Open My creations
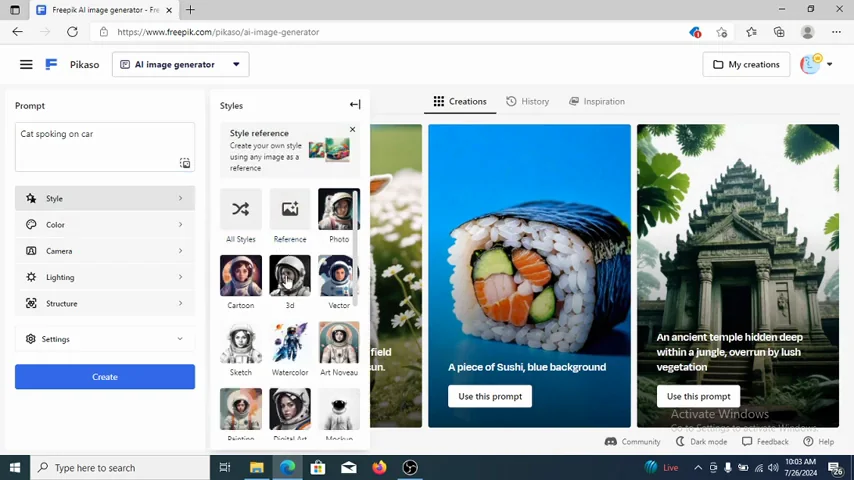The height and width of the screenshot is (480, 854). (x=746, y=64)
